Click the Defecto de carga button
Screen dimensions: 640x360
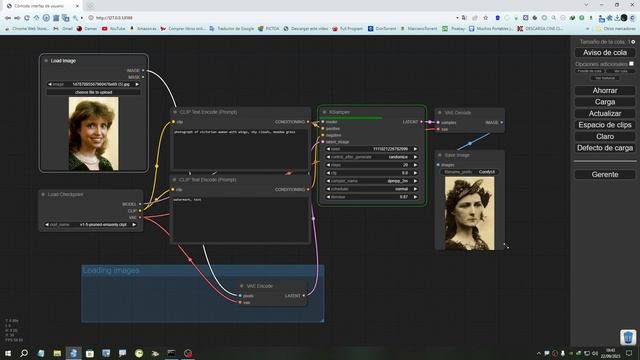[x=604, y=148]
